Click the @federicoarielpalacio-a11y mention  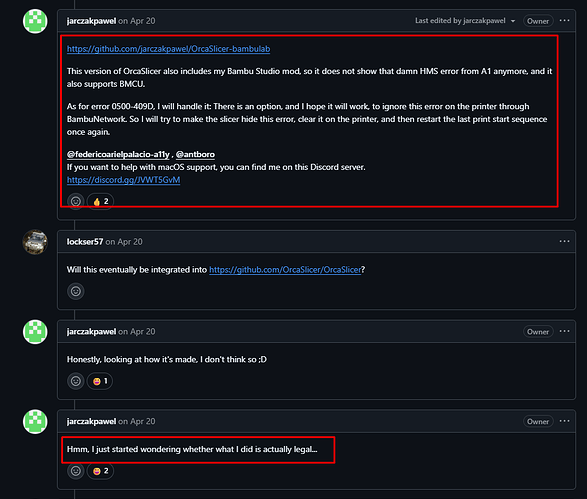[118, 155]
